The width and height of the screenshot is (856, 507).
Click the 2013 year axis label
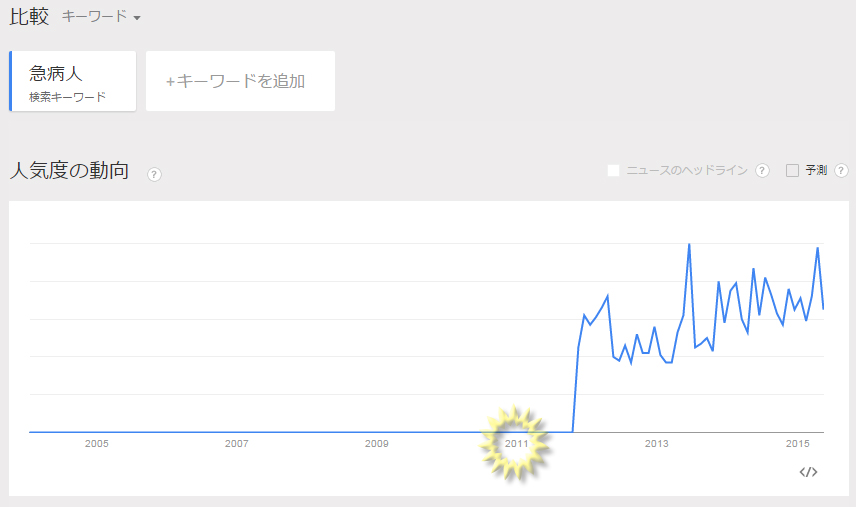point(656,443)
